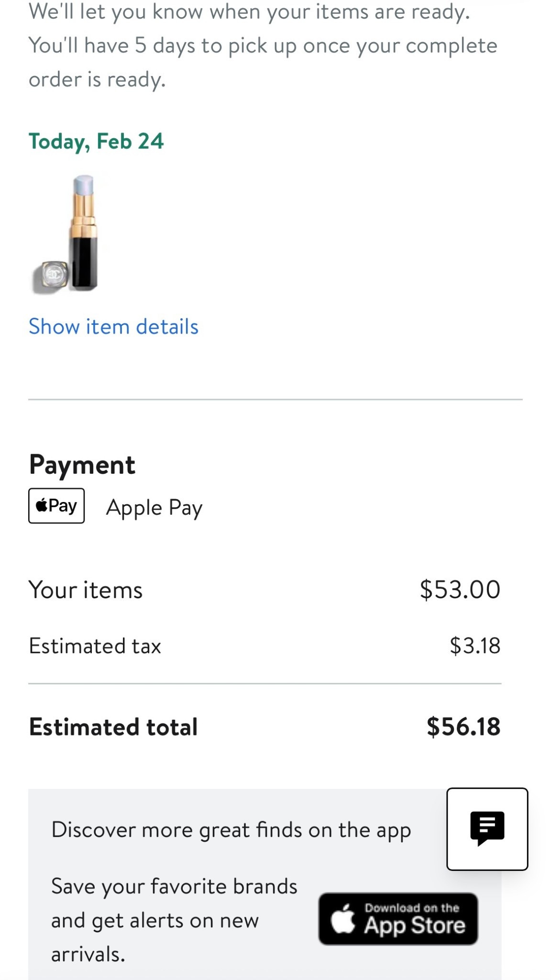Image resolution: width=551 pixels, height=980 pixels.
Task: Click the Apple logo within the Apple Pay badge
Action: tap(42, 506)
